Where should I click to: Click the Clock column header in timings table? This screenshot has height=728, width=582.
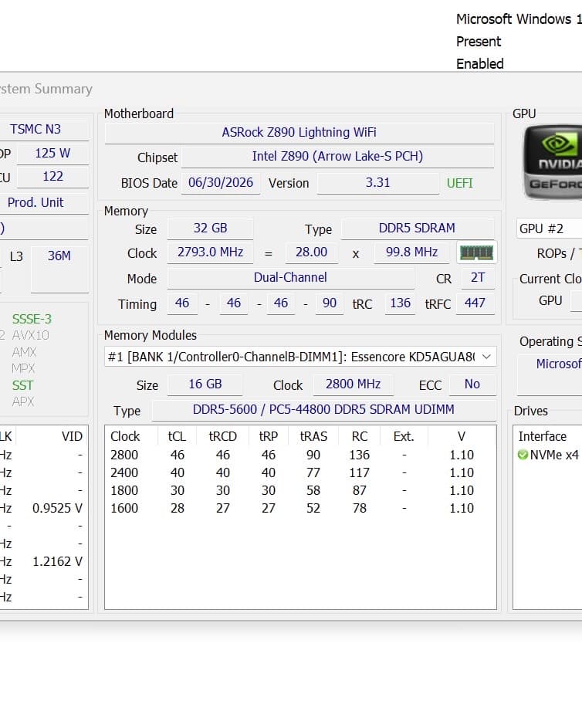pos(125,436)
